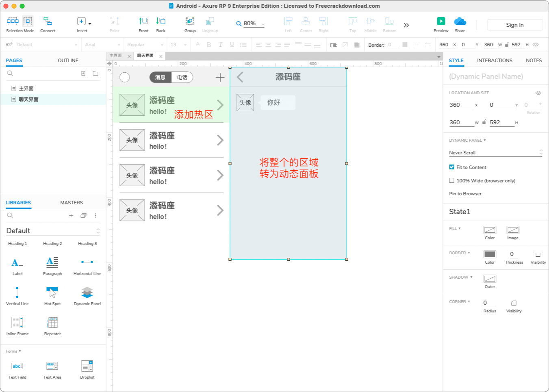Add a library with the plus icon
Viewport: 549px width, 392px height.
[71, 216]
